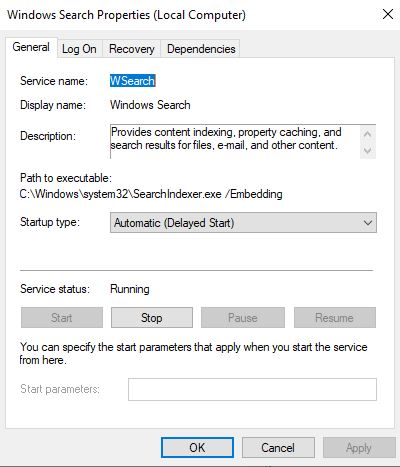
Task: Focus the Start parameters input field
Action: 252,389
